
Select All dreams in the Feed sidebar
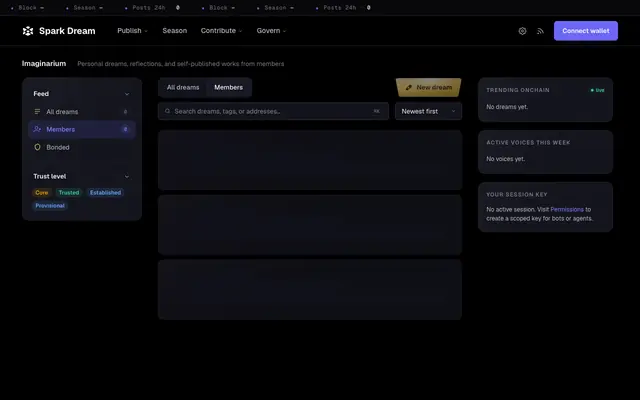pyautogui.click(x=82, y=111)
